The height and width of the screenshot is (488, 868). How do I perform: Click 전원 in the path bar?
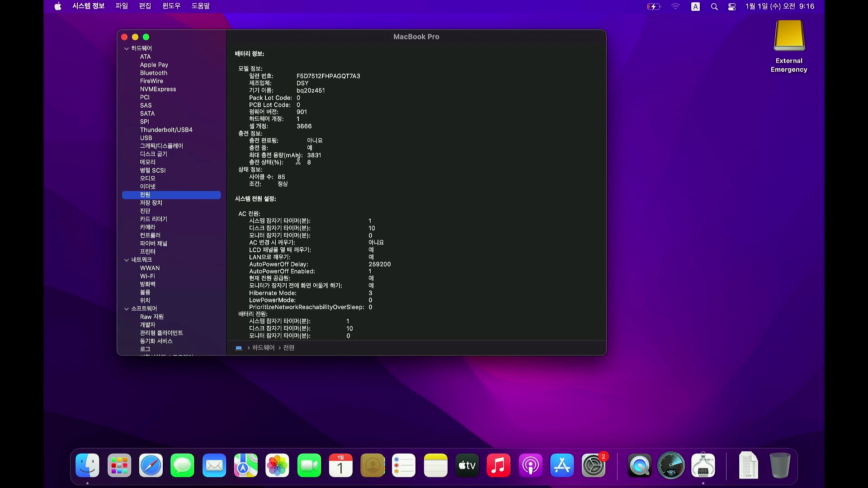pyautogui.click(x=289, y=347)
